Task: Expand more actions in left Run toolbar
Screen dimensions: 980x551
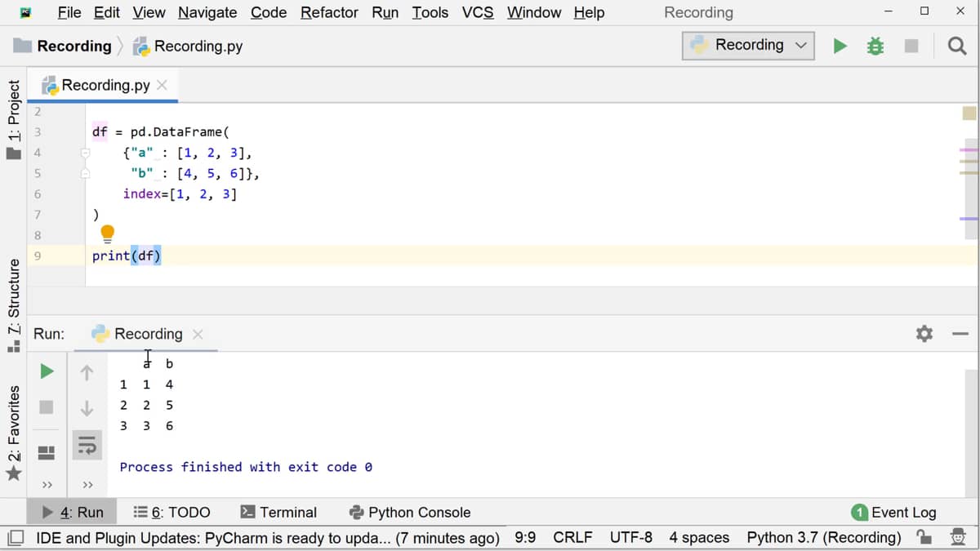Action: tap(47, 485)
